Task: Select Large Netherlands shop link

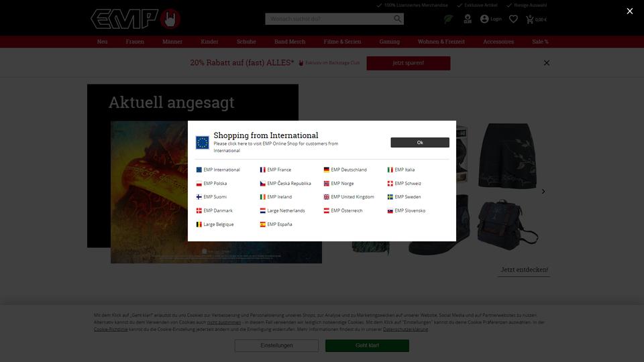Action: coord(282,210)
